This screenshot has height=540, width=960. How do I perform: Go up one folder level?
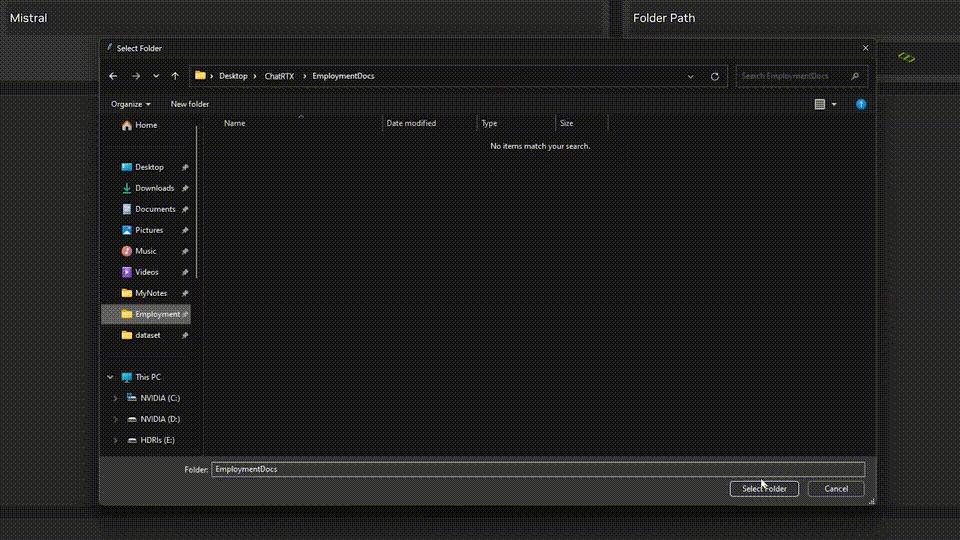point(175,76)
